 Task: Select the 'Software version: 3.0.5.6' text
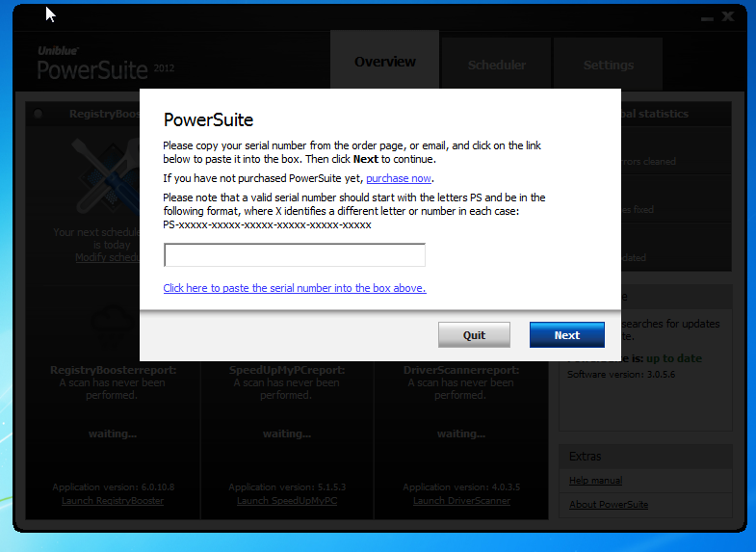pyautogui.click(x=621, y=375)
